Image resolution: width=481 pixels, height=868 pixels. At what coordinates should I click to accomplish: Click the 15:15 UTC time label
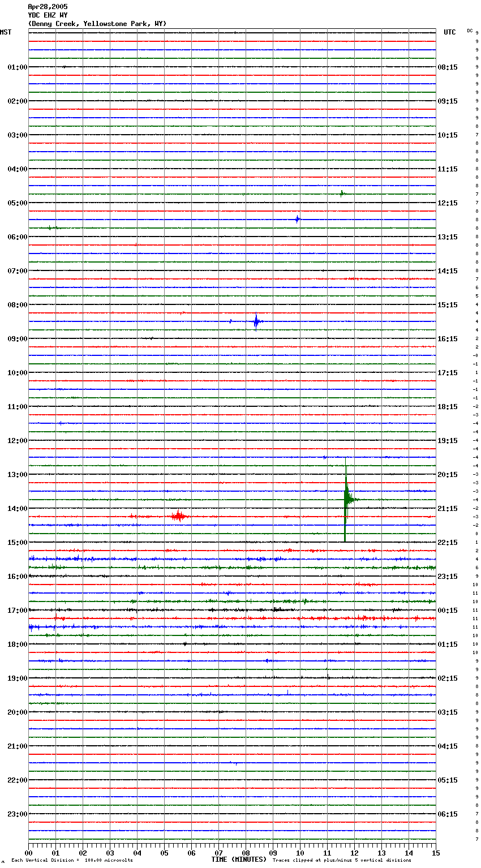click(x=448, y=305)
